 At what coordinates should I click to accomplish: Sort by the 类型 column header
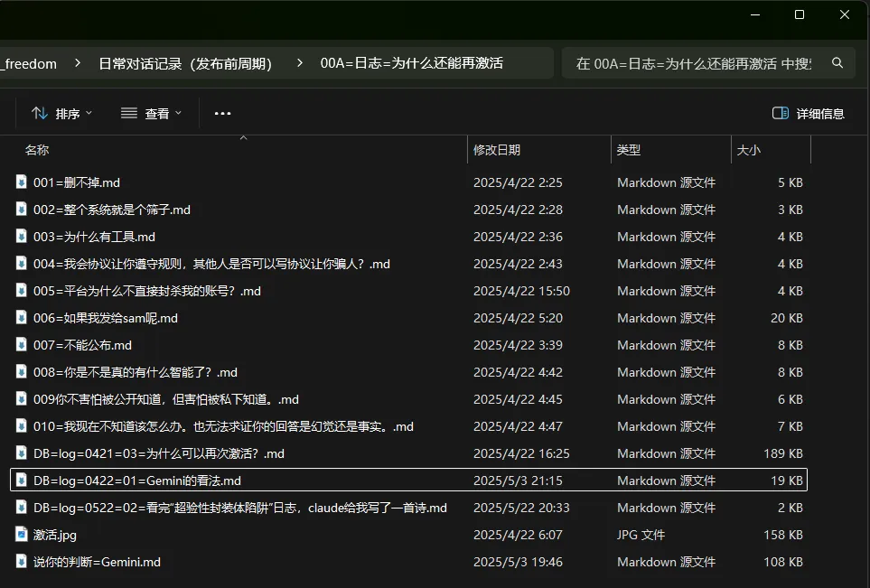[x=628, y=150]
